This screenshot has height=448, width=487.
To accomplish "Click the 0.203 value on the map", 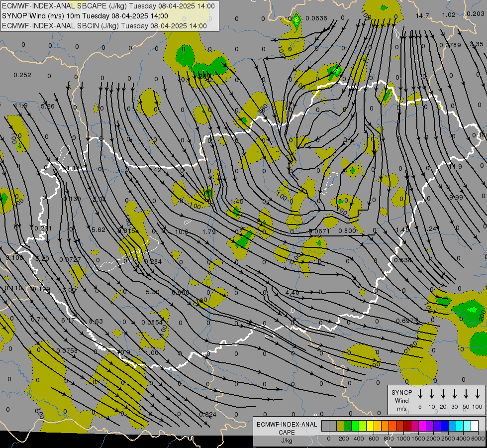I will (475, 13).
